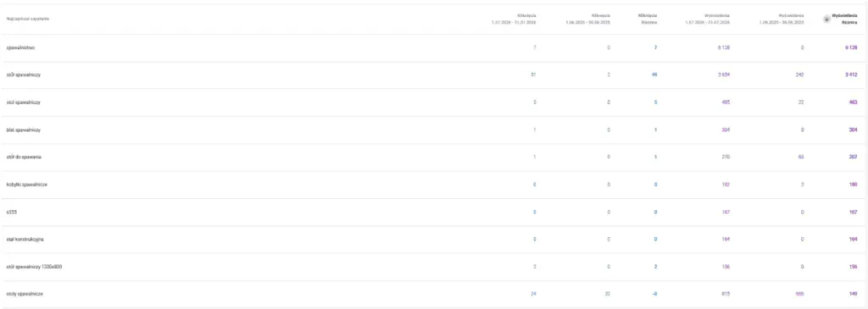
Task: Click clicks difference 49 for stół spawalniczy
Action: 654,75
